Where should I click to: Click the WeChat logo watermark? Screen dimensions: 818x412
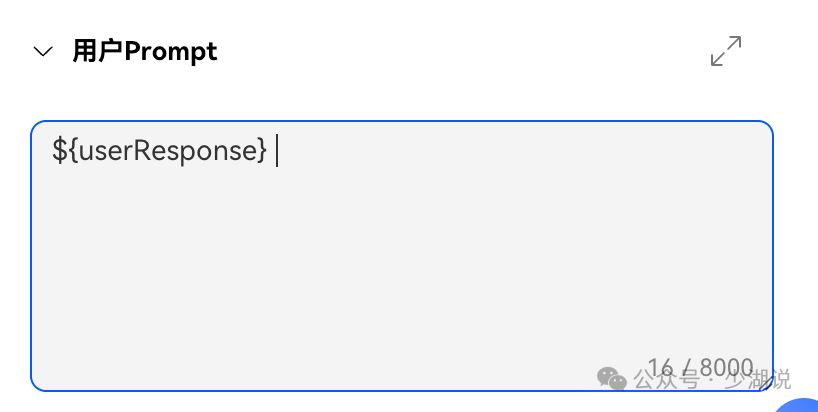[611, 378]
